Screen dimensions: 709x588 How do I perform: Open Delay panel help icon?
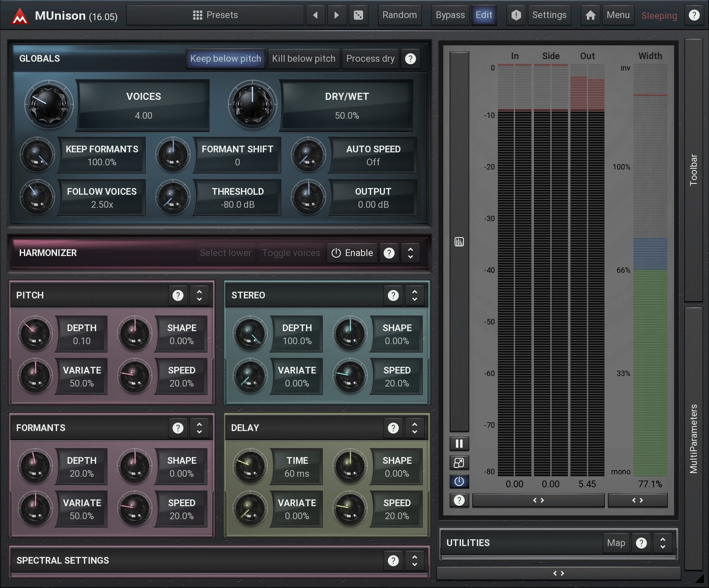click(393, 428)
